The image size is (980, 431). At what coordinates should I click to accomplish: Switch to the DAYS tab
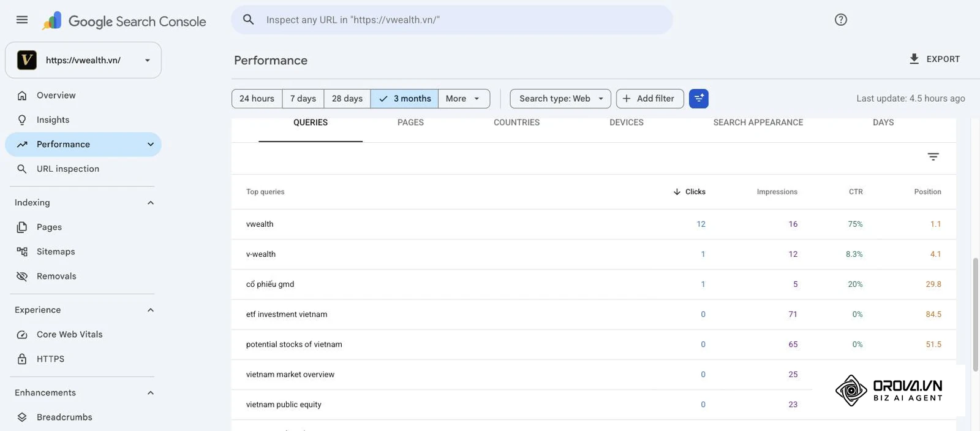tap(883, 123)
